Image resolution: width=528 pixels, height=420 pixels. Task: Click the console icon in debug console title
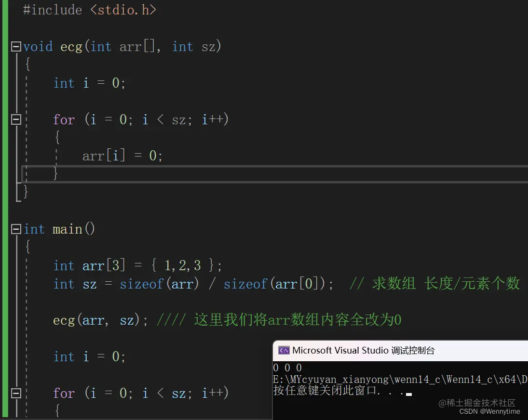point(284,350)
